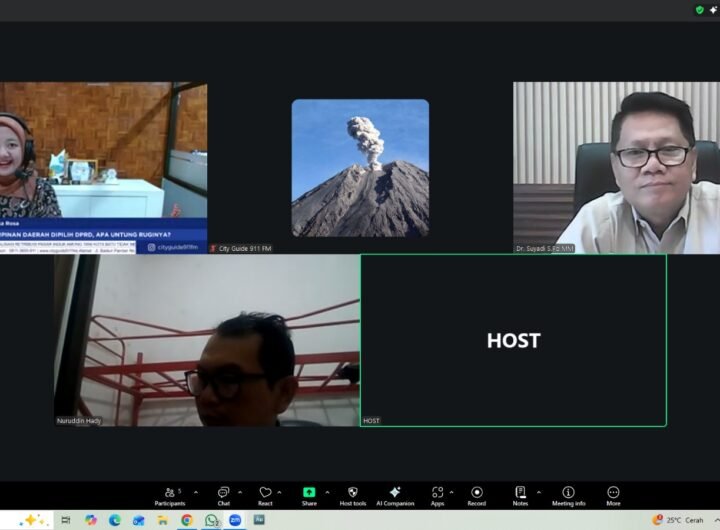Image resolution: width=720 pixels, height=530 pixels.
Task: Expand the arrow next to Share
Action: click(327, 492)
